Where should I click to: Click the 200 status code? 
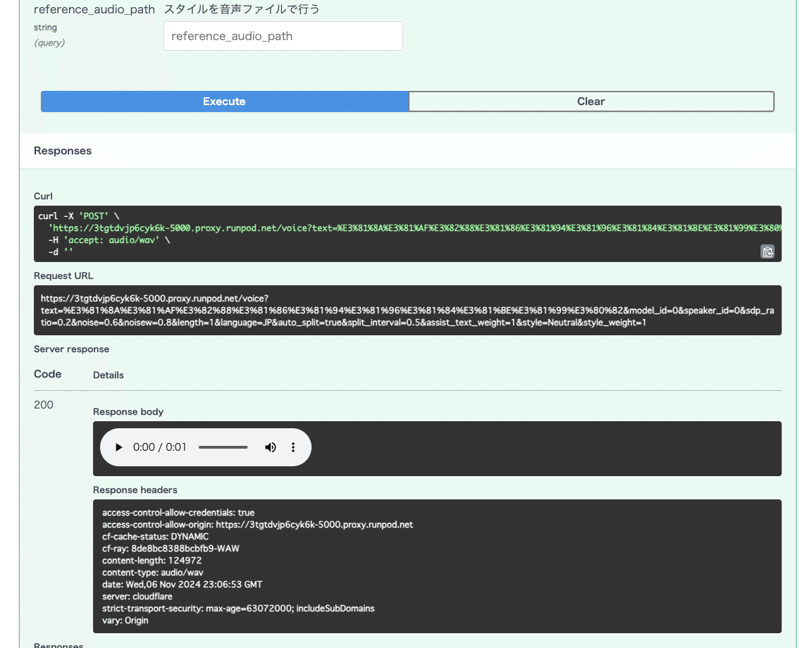point(44,405)
